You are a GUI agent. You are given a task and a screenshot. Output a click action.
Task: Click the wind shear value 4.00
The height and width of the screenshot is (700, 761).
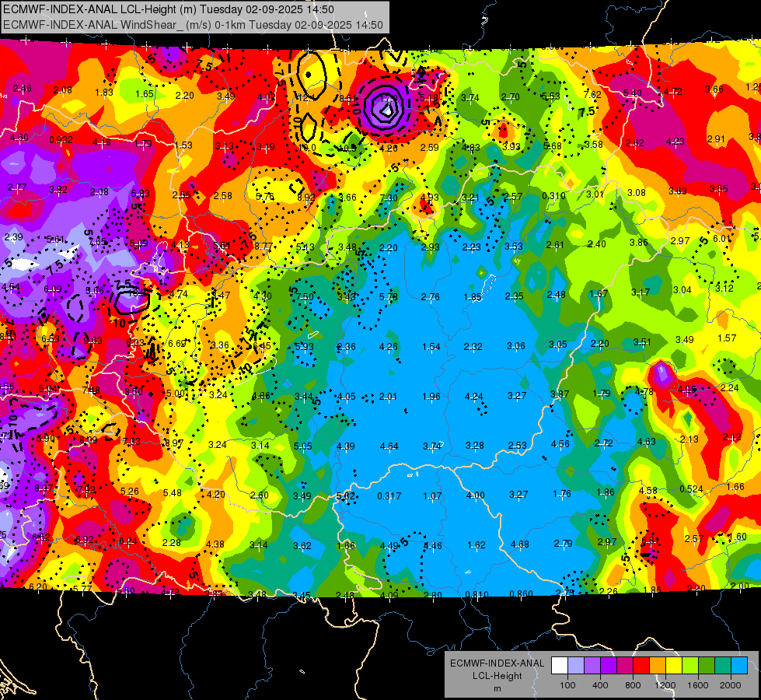(475, 495)
